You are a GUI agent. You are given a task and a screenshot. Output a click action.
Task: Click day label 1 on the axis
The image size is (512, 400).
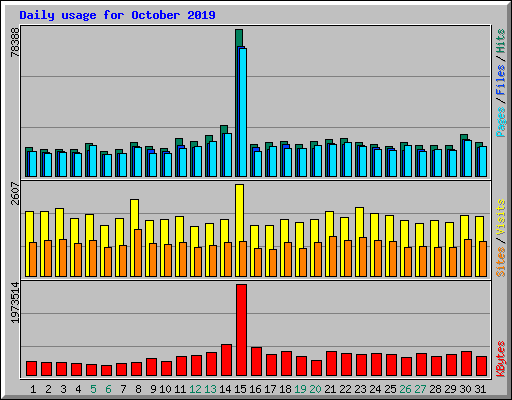point(33,389)
